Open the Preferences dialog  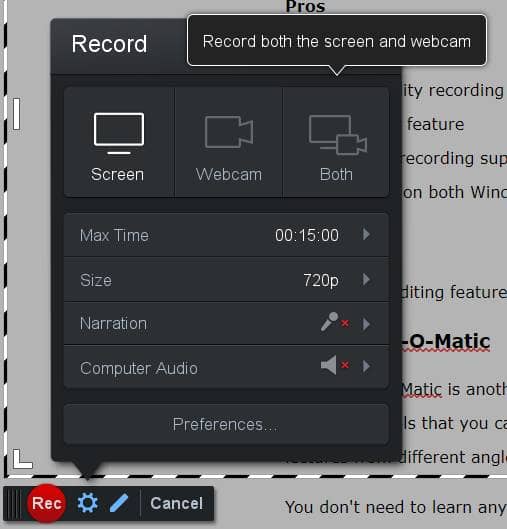point(226,424)
